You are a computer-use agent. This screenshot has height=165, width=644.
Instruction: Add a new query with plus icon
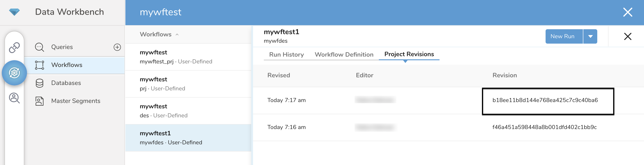[117, 47]
